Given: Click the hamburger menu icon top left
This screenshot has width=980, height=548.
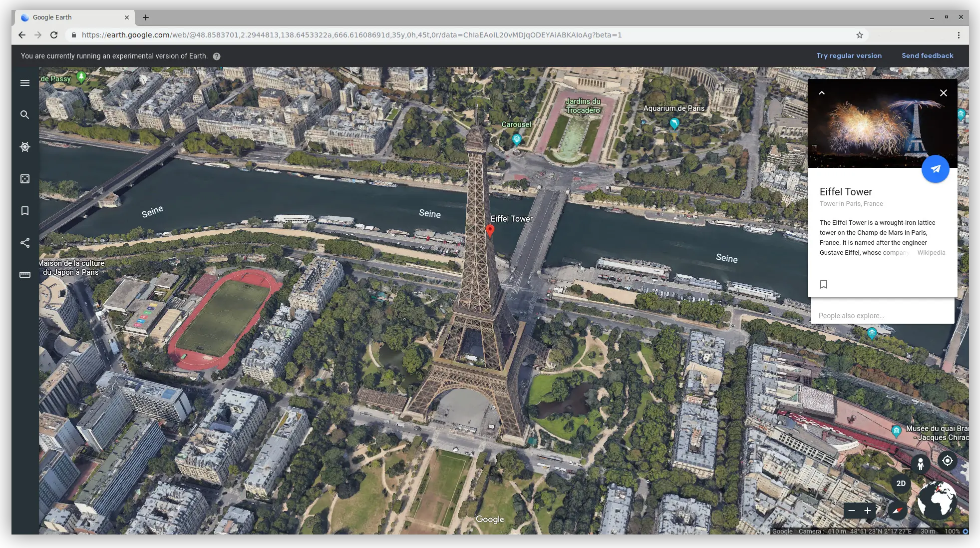Looking at the screenshot, I should (25, 83).
